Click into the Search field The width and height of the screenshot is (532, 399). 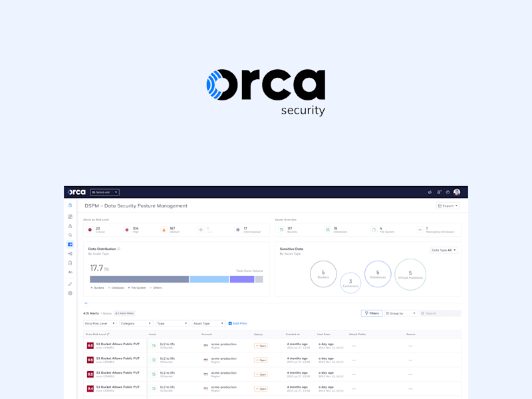[440, 313]
